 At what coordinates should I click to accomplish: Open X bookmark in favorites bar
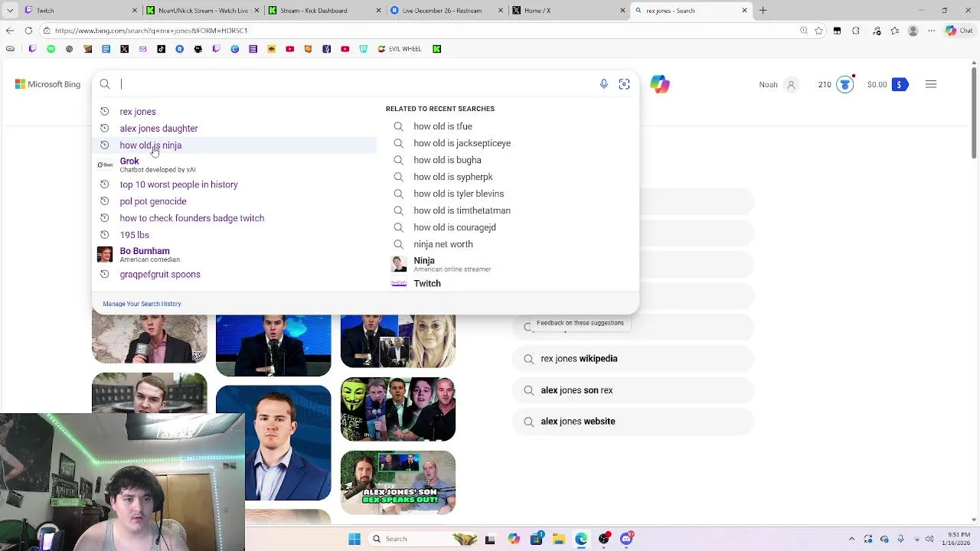(x=124, y=49)
